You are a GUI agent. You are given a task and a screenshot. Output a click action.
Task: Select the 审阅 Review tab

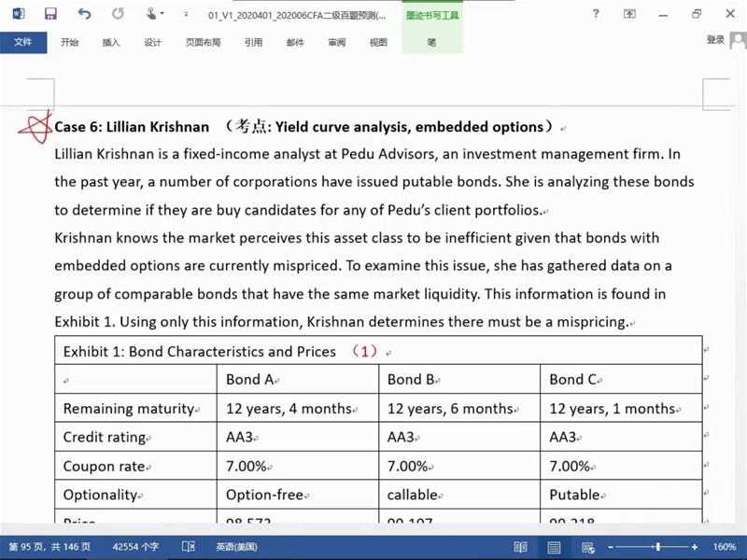[337, 42]
